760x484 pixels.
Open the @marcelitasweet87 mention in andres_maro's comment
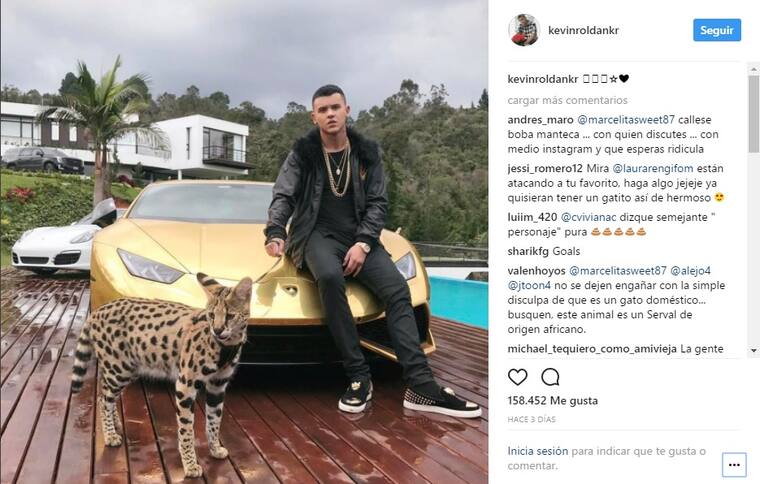(x=626, y=120)
